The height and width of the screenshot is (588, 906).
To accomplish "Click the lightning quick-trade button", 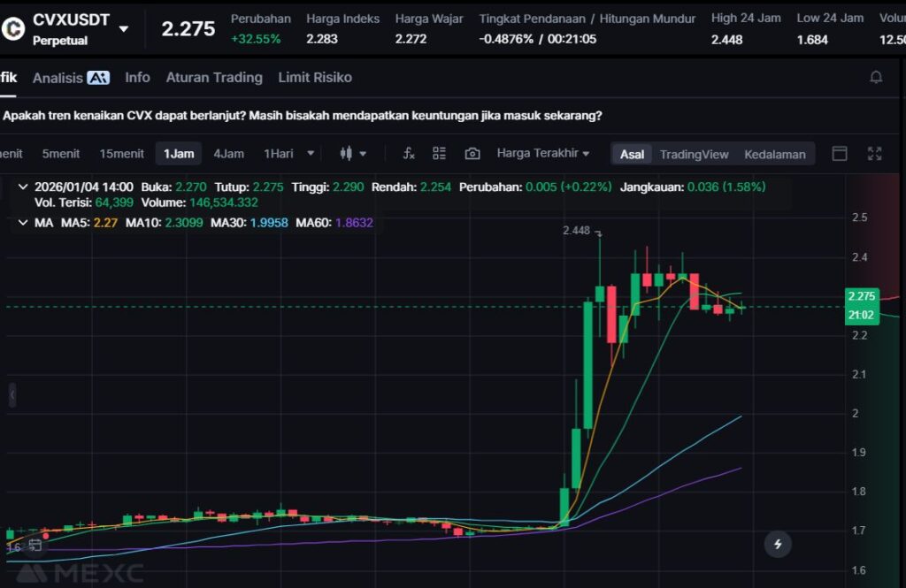I will pos(778,544).
